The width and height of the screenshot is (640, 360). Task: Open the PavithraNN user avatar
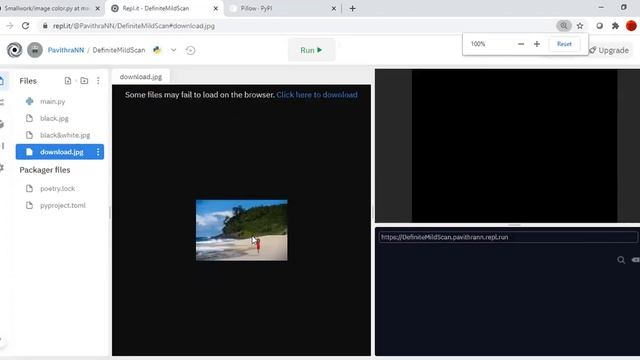tap(35, 50)
